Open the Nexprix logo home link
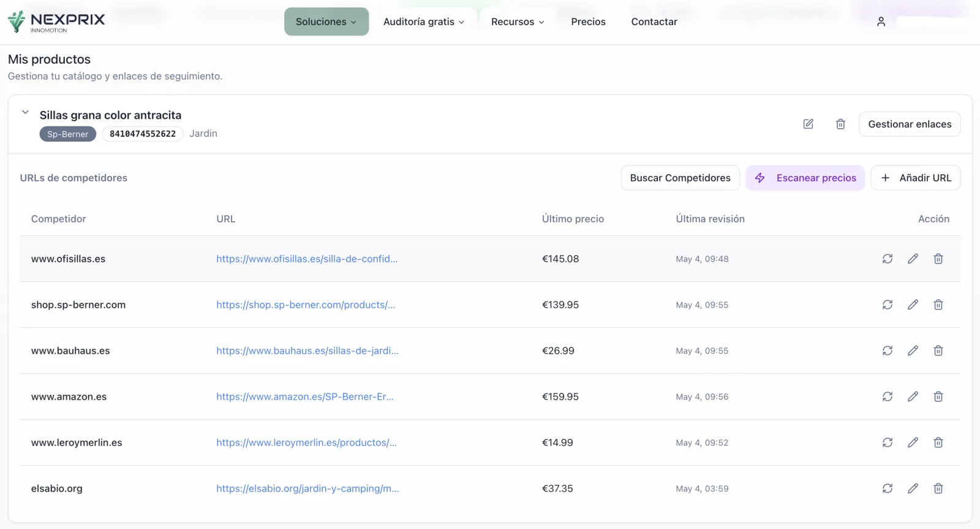 point(56,21)
